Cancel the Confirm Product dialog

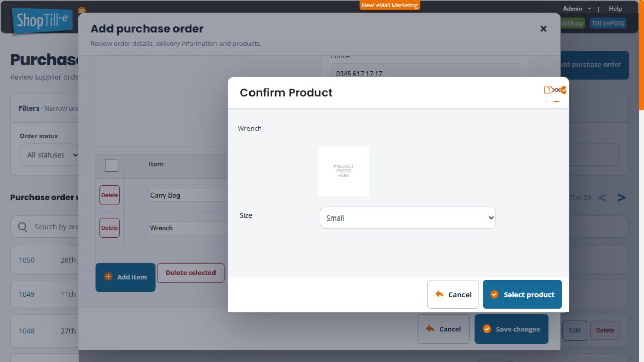(453, 295)
